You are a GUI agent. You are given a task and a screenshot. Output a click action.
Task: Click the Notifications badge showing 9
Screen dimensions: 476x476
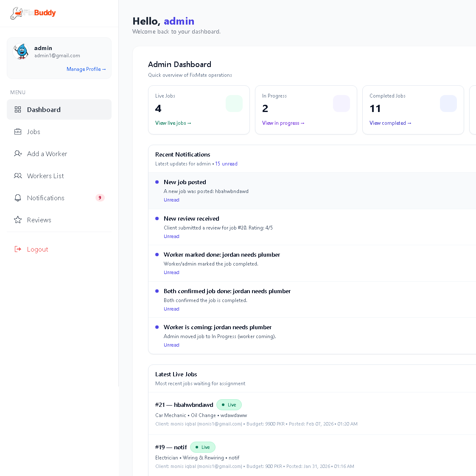pyautogui.click(x=100, y=198)
